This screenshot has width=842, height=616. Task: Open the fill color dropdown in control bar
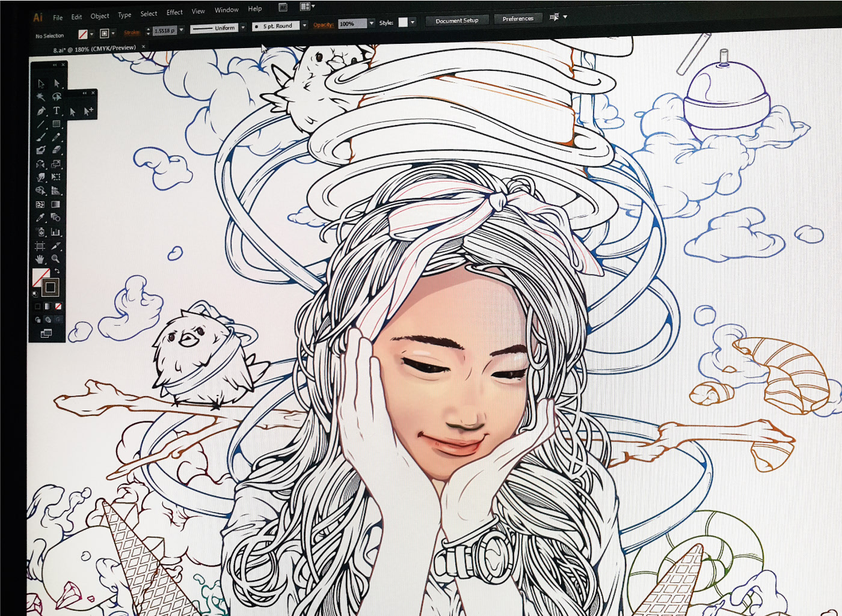click(x=91, y=34)
